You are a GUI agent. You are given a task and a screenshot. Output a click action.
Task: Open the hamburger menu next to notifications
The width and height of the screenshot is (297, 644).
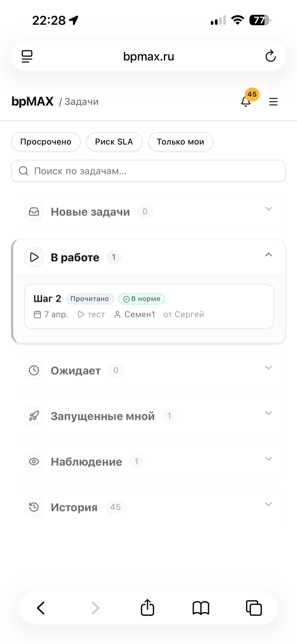click(x=273, y=101)
